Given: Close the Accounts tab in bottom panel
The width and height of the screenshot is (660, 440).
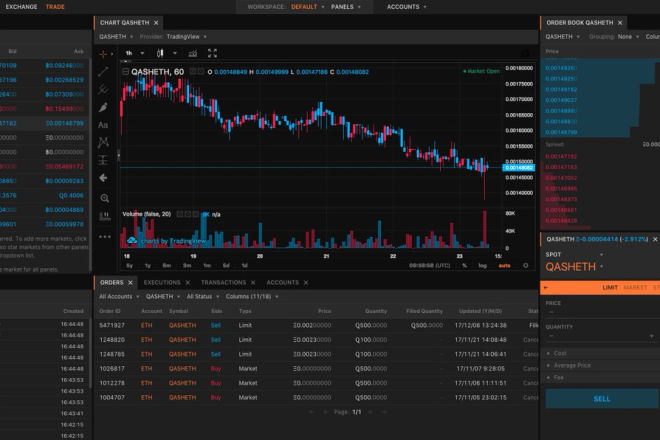Looking at the screenshot, I should point(306,283).
